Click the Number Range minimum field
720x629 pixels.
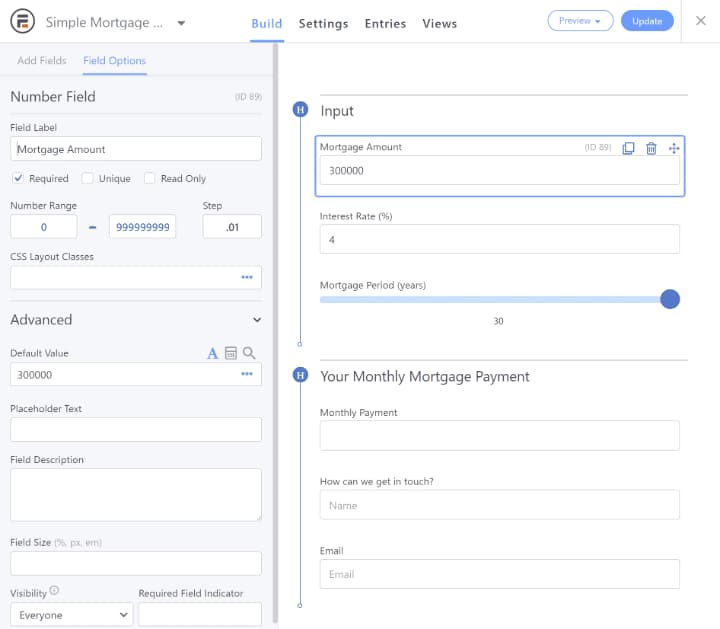click(x=44, y=227)
